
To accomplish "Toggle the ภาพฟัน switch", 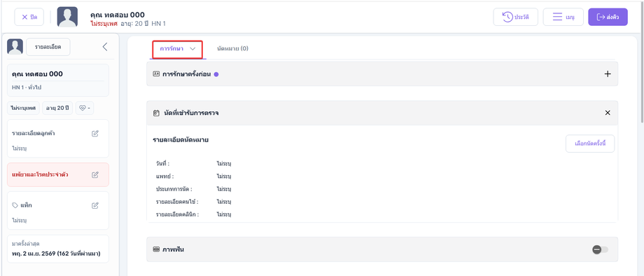I will [600, 249].
